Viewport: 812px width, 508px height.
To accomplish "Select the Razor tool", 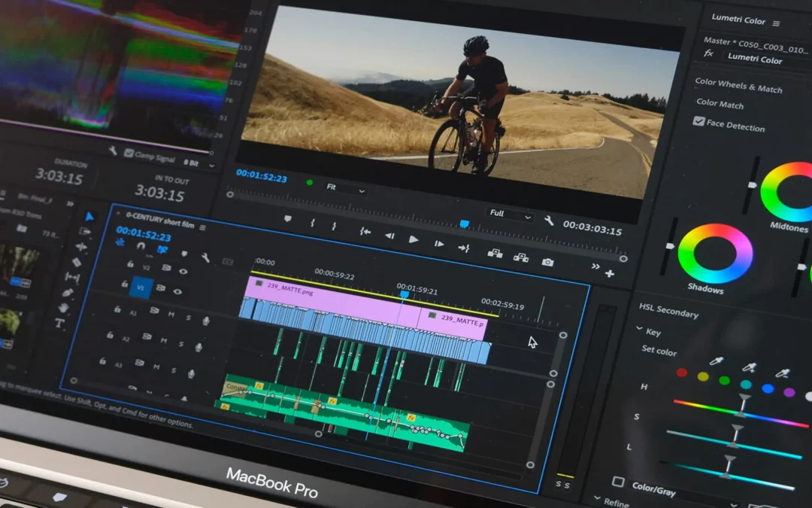I will click(x=77, y=262).
